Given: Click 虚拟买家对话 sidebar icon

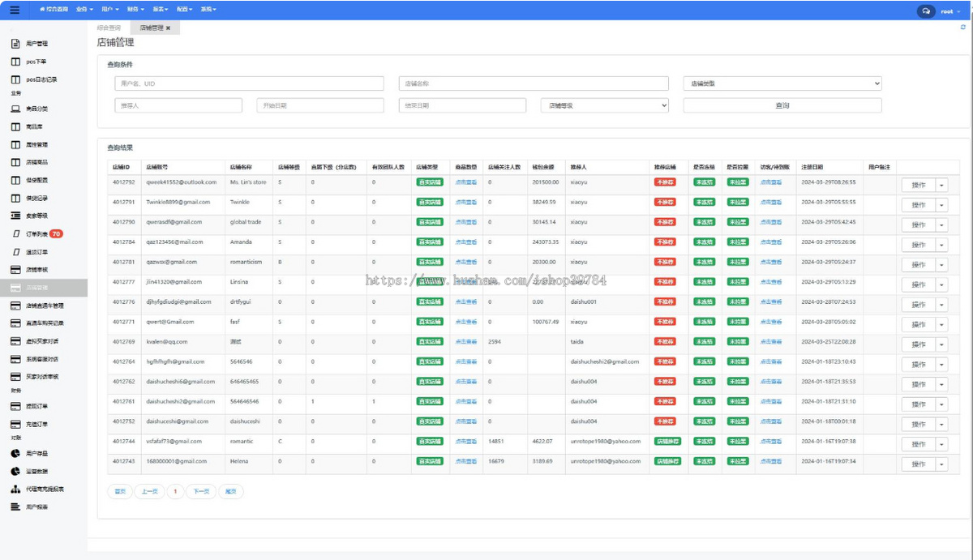Looking at the screenshot, I should pos(15,341).
